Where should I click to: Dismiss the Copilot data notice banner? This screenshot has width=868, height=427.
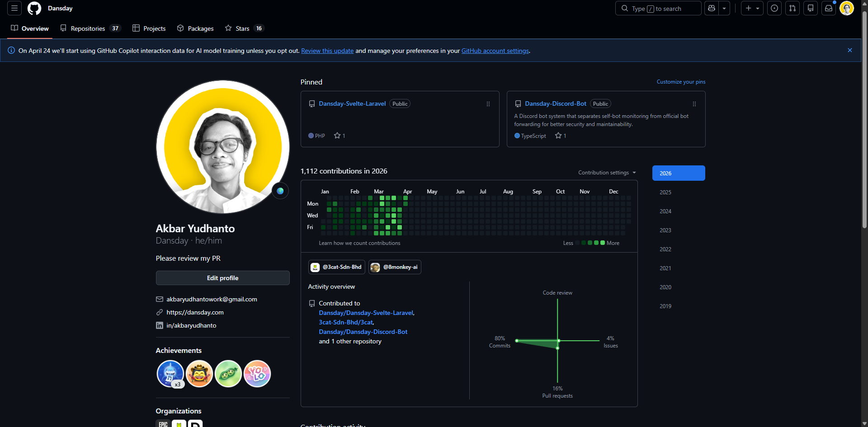(x=850, y=50)
